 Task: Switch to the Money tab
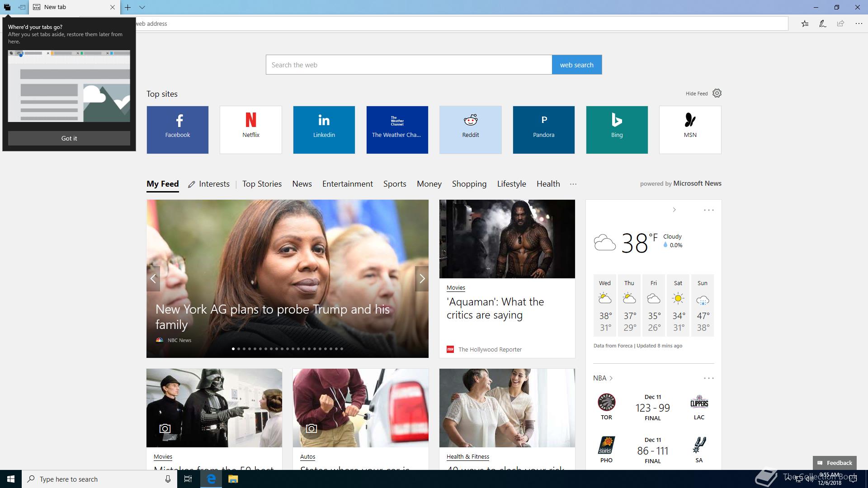click(429, 184)
